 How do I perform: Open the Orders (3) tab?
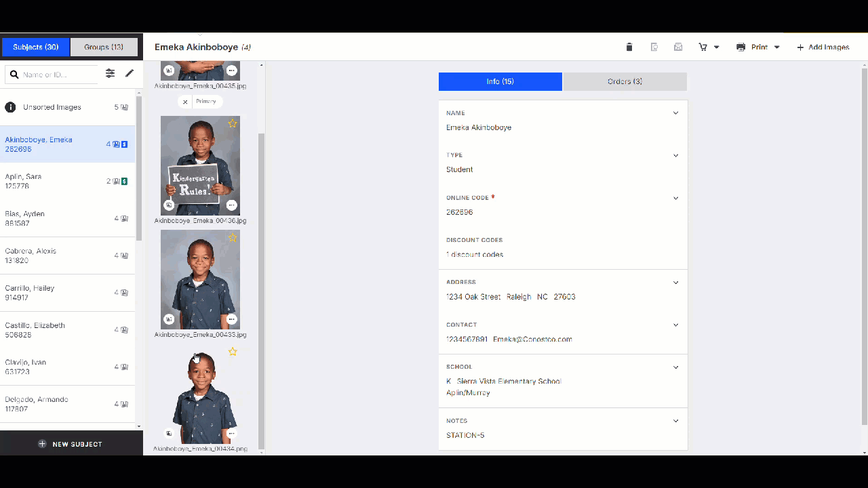coord(625,81)
